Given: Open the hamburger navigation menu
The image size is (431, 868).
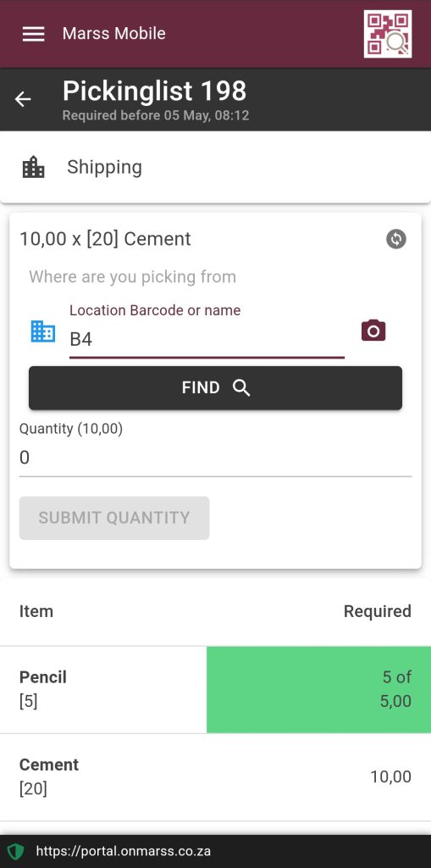Looking at the screenshot, I should pyautogui.click(x=33, y=34).
